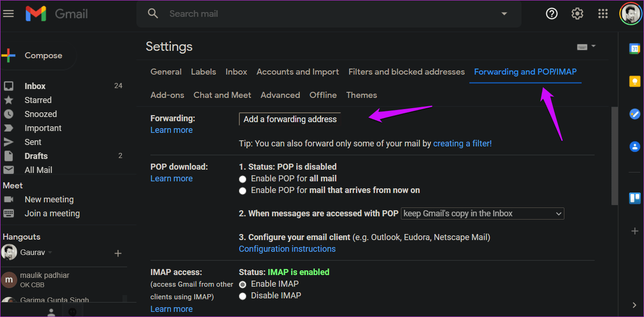Click the Sent arrow icon
Image resolution: width=644 pixels, height=317 pixels.
point(8,142)
